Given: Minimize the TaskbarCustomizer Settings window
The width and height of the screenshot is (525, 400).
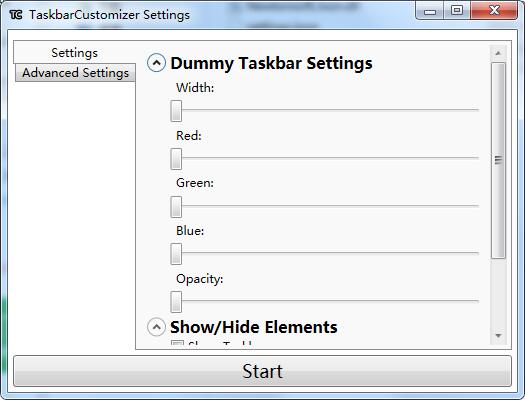Looking at the screenshot, I should click(x=430, y=11).
